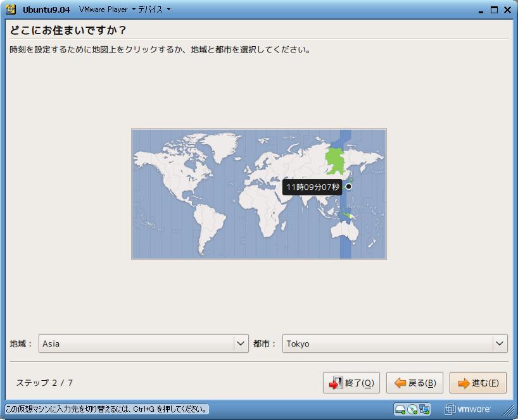Click the ステップ 2 / 7 step label

(x=44, y=383)
